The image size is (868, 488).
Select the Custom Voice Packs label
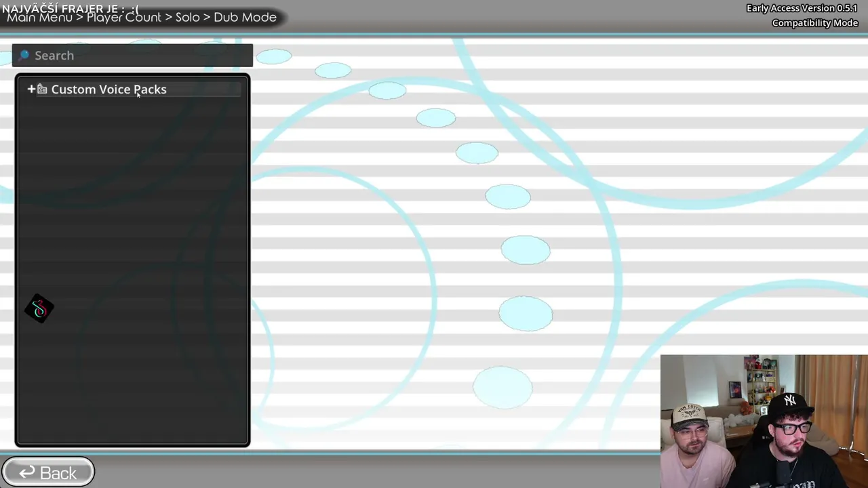108,89
